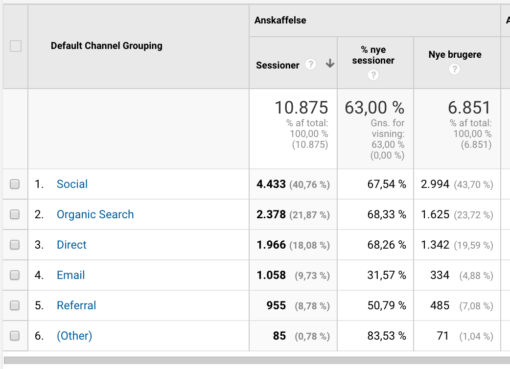
Task: Toggle sort arrow in Sessioner column
Action: coord(330,63)
